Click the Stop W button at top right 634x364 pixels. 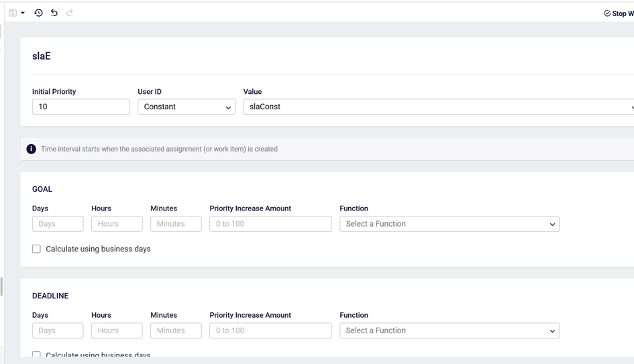coord(619,13)
